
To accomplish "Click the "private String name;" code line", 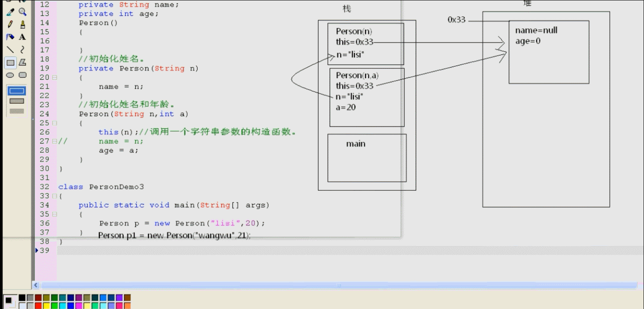I will pyautogui.click(x=129, y=5).
